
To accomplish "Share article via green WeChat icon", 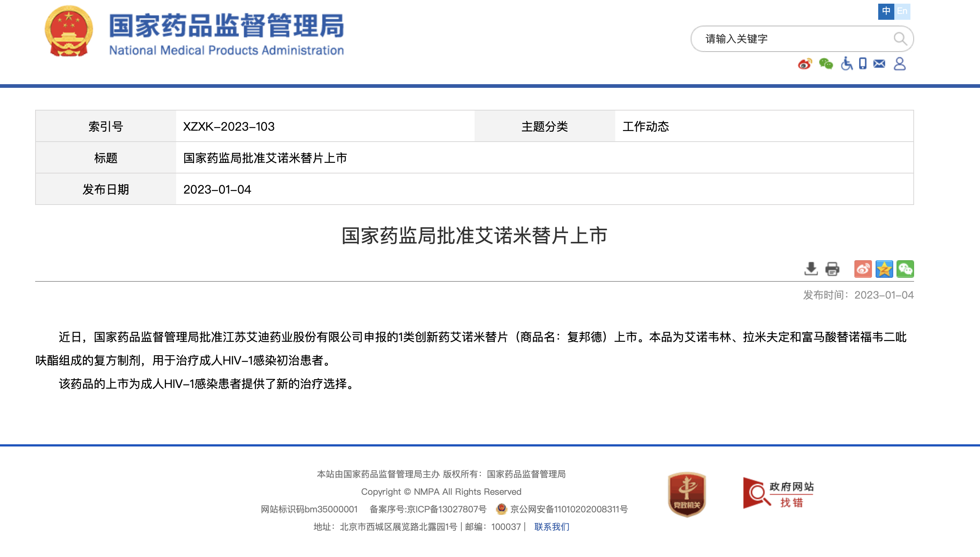I will tap(905, 269).
